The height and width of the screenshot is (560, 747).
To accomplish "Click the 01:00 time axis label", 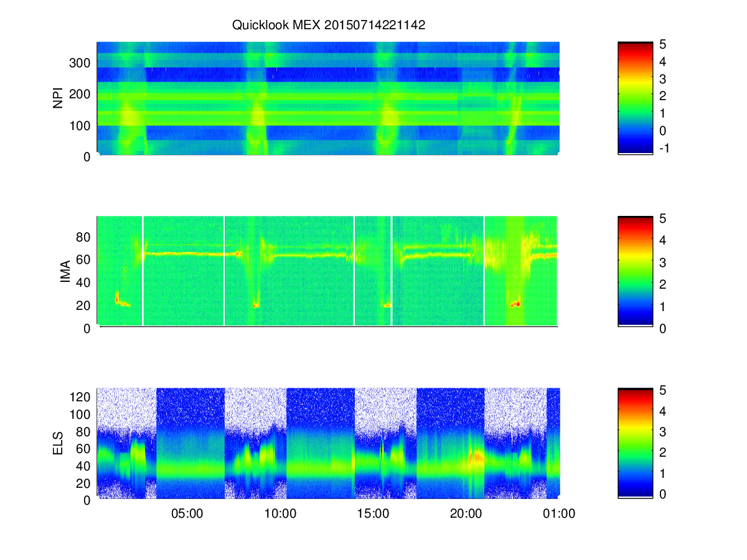I will click(x=558, y=514).
